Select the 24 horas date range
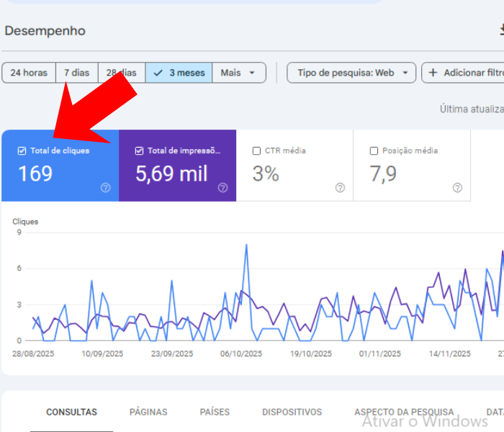 [x=29, y=73]
